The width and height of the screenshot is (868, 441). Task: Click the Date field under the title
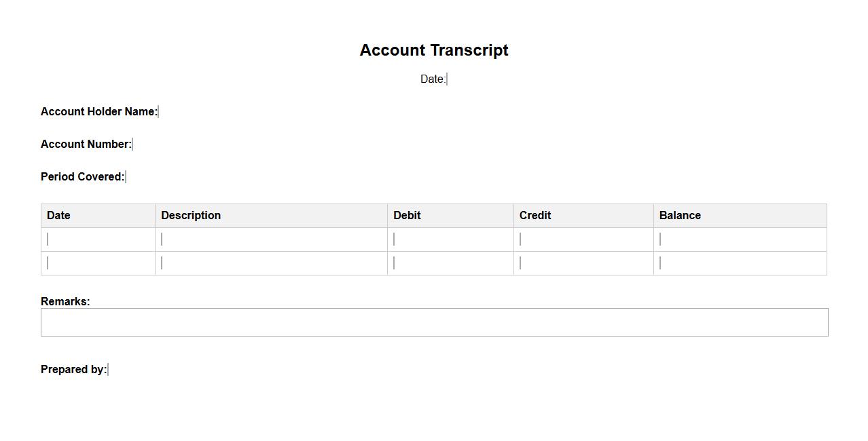click(x=448, y=79)
